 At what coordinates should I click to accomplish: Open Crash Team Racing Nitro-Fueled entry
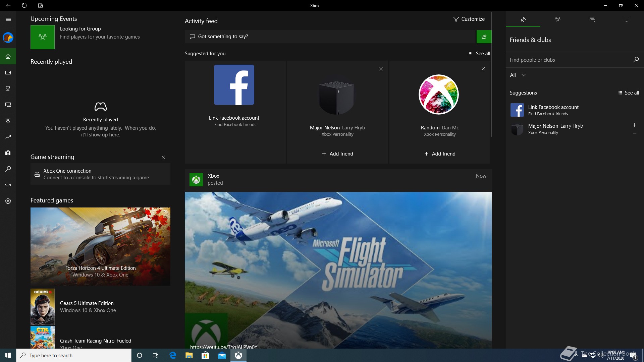[x=100, y=338]
